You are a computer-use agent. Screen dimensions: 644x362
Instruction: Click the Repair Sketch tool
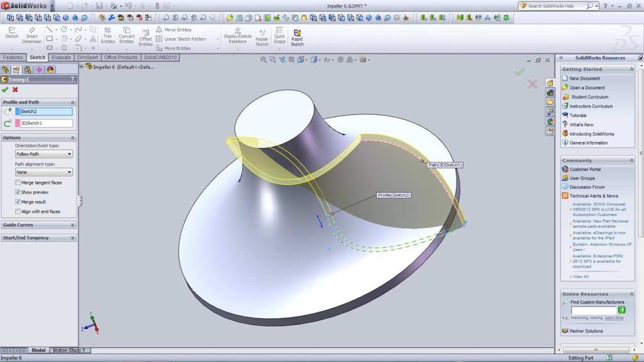pos(262,38)
